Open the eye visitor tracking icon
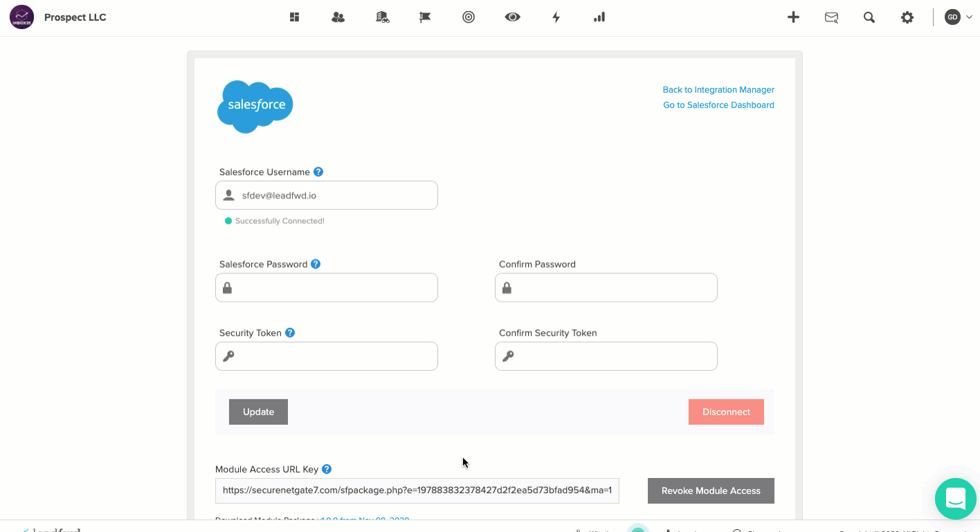This screenshot has width=980, height=532. 512,17
